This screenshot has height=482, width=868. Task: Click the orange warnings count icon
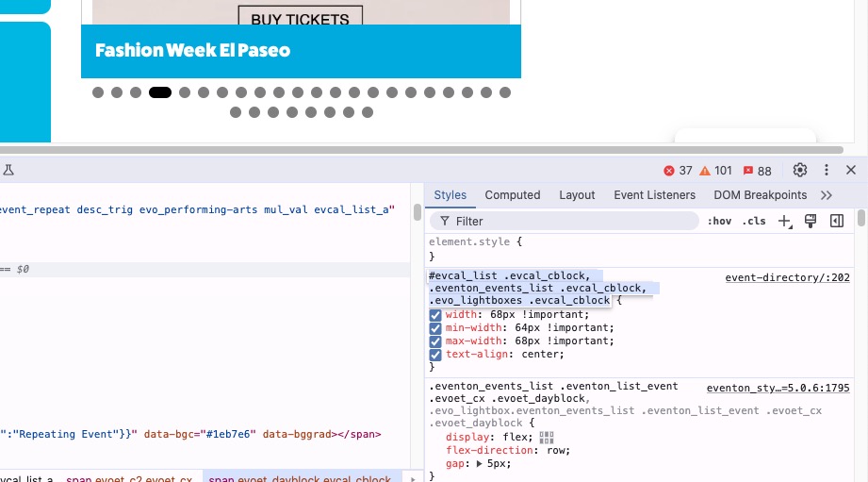704,171
